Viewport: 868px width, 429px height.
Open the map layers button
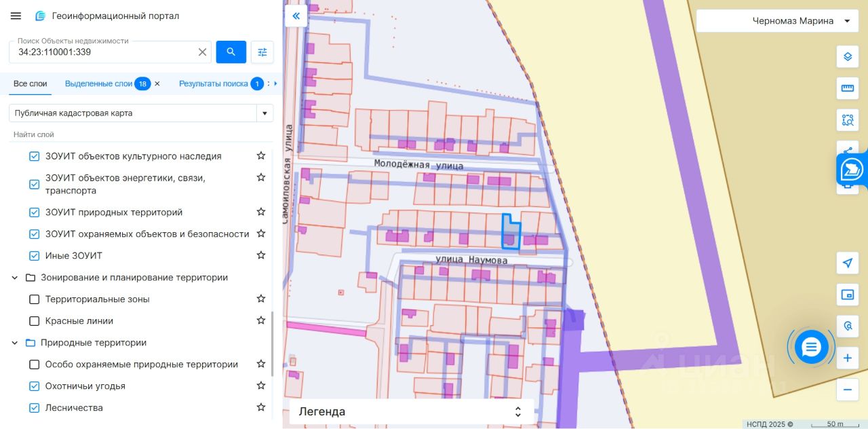[848, 57]
